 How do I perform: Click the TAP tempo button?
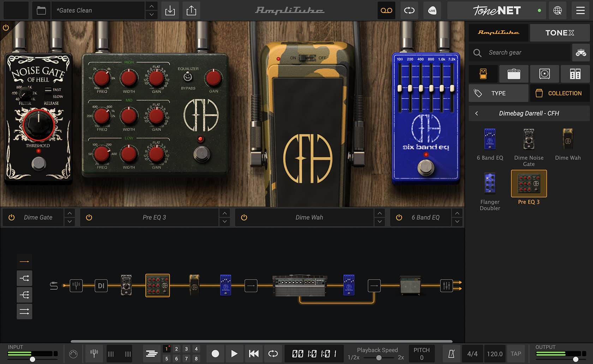coord(516,354)
